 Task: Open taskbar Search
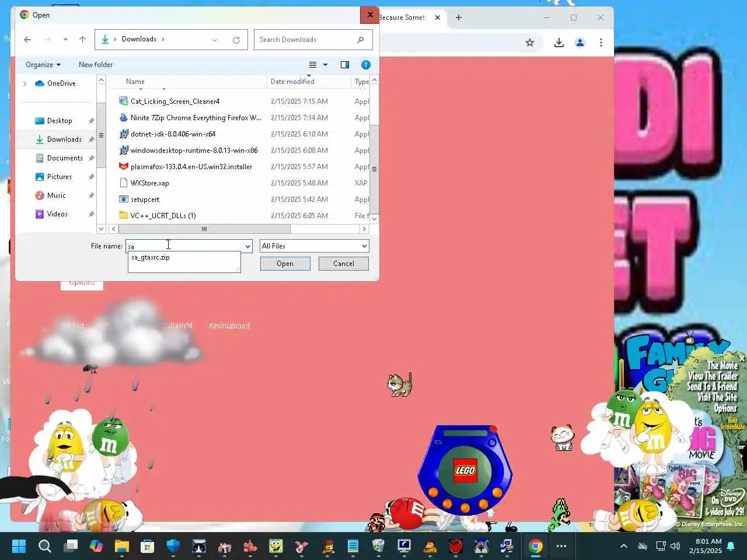coord(45,546)
